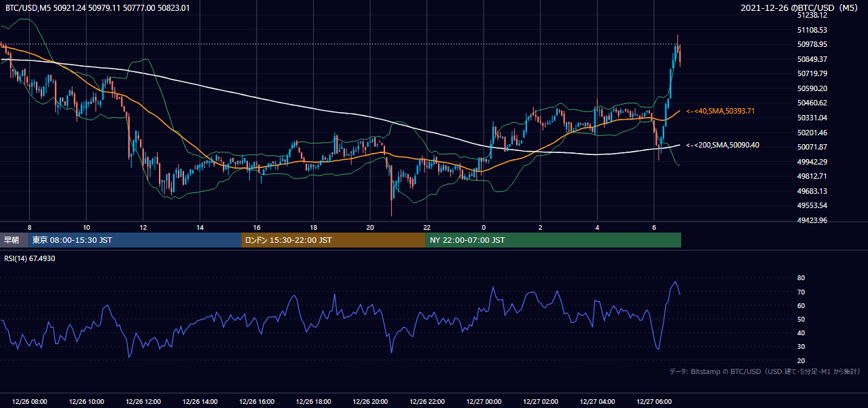868x408 pixels.
Task: Click RSI scale value 40
Action: point(801,333)
